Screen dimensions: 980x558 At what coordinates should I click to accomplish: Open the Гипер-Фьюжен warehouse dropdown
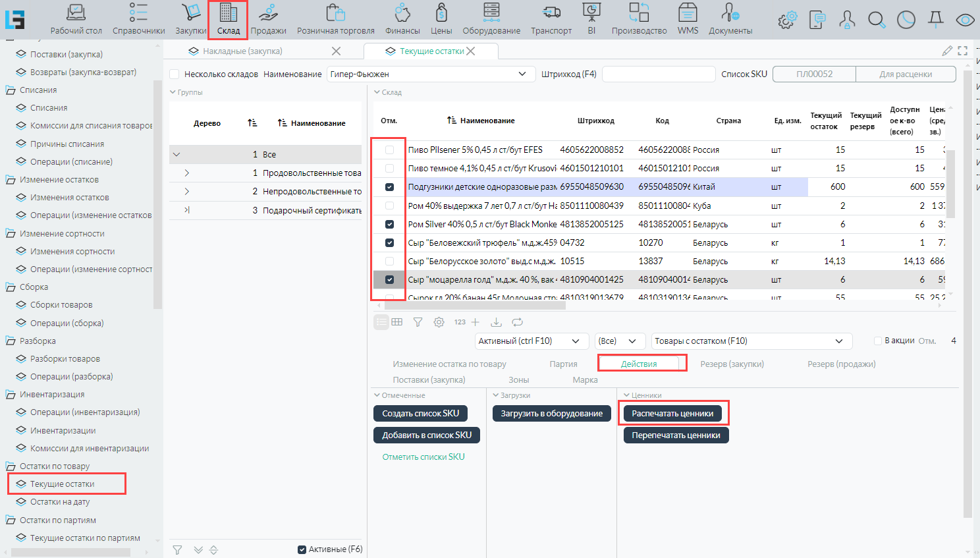click(431, 74)
